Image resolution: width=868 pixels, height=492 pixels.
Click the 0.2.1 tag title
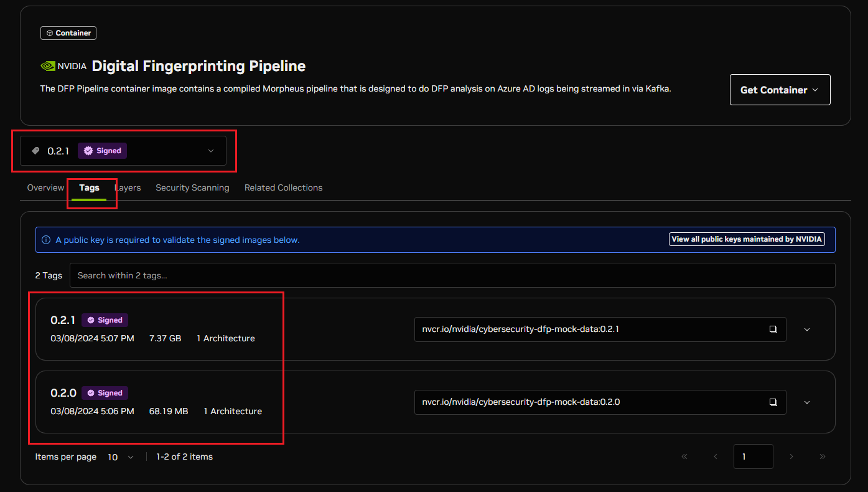tap(63, 320)
